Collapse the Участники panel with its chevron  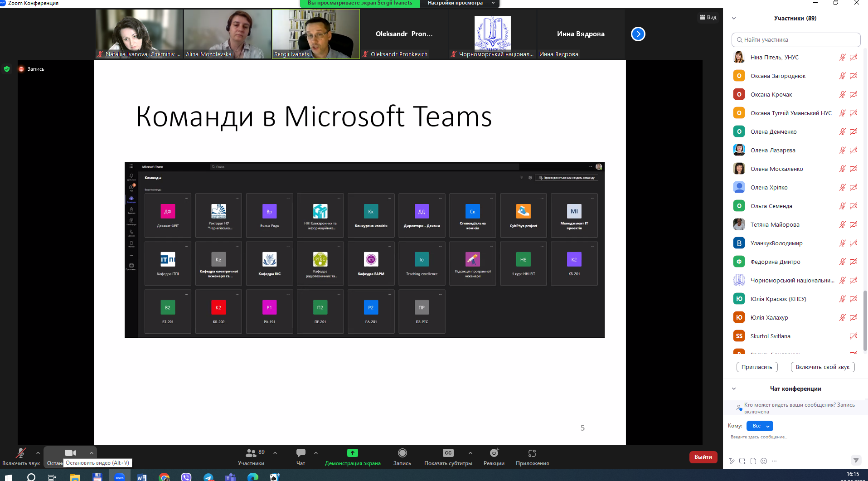point(734,18)
